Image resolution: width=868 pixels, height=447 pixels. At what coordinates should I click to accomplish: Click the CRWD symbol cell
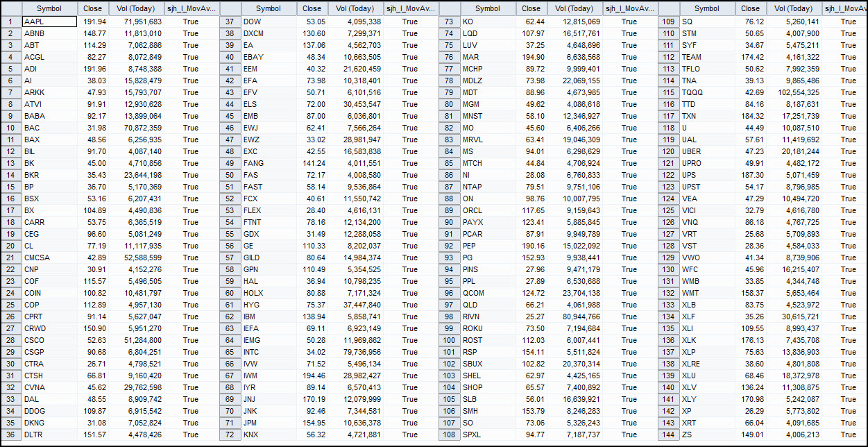point(49,328)
